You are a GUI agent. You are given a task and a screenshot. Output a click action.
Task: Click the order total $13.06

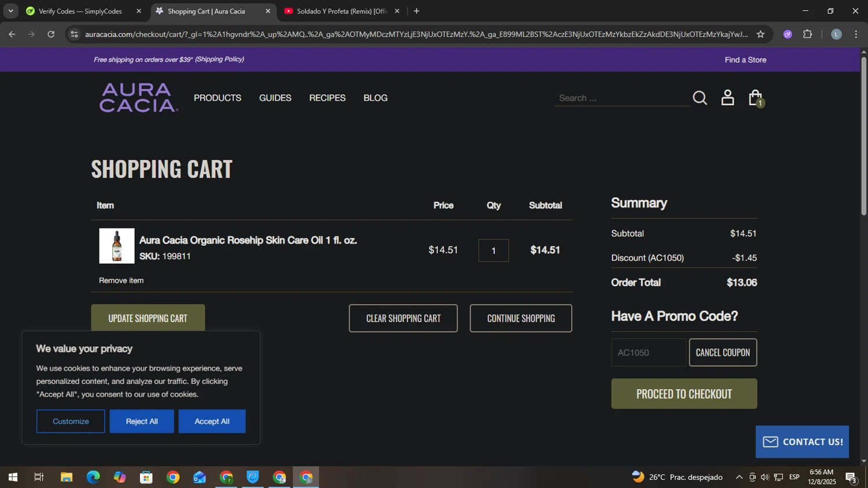coord(742,283)
